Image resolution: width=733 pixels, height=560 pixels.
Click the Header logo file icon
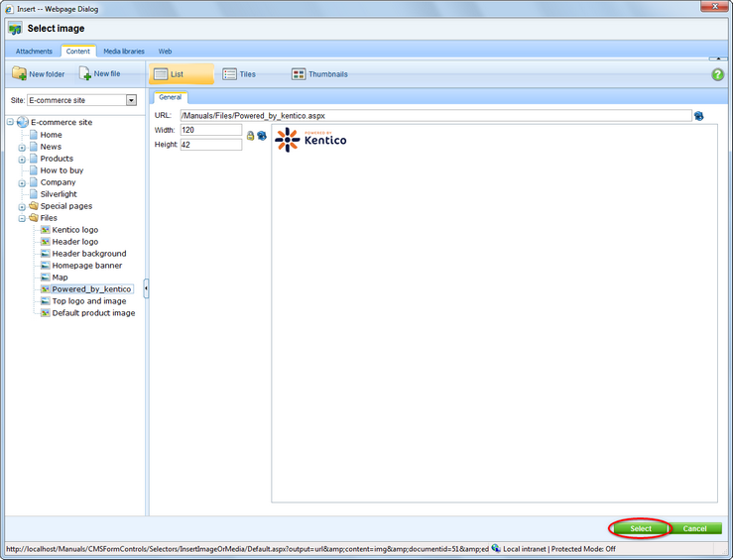tap(45, 242)
